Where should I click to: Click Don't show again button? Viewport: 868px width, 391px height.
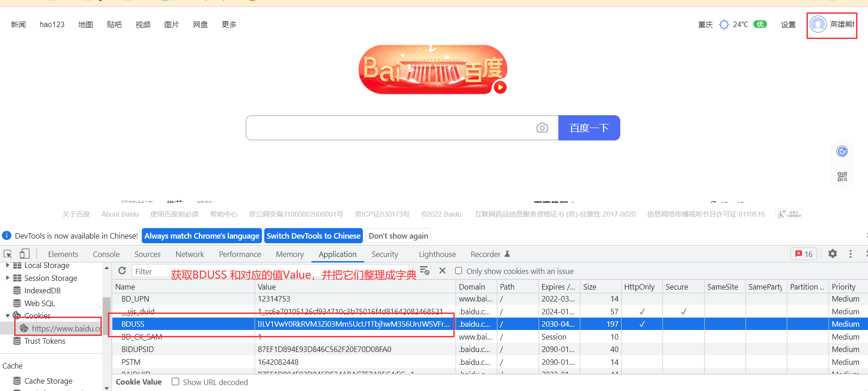[x=398, y=236]
